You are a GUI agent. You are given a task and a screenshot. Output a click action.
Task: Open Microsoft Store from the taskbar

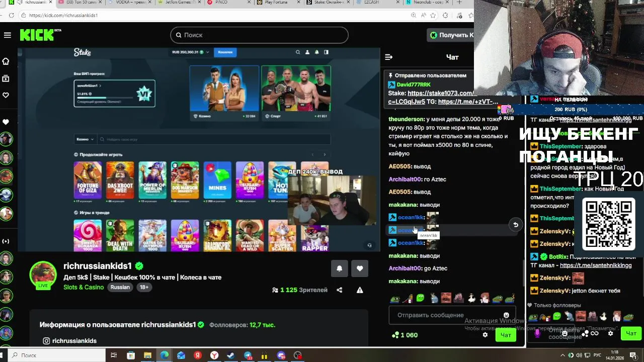point(131,355)
